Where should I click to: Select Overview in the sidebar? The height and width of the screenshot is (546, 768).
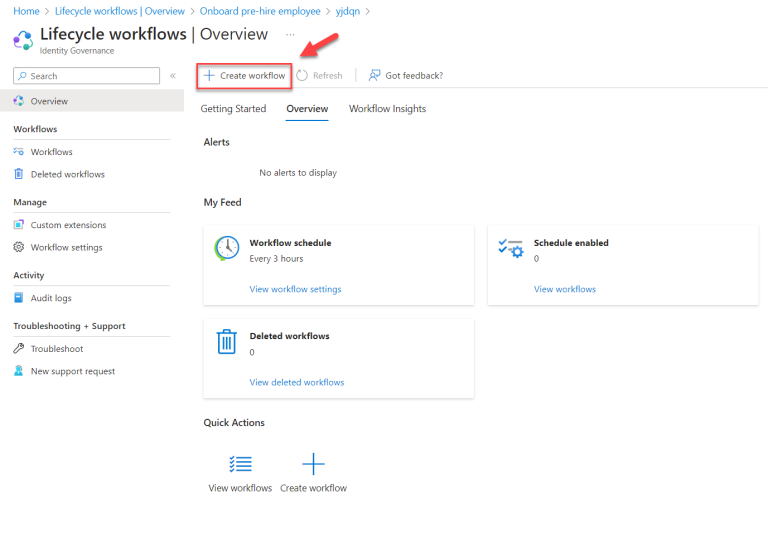point(92,101)
